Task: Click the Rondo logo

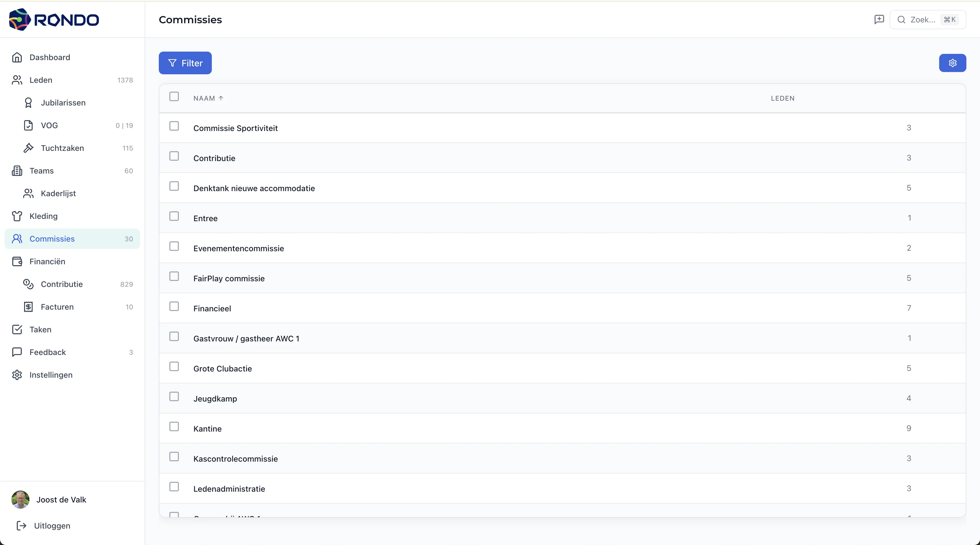Action: click(x=54, y=19)
